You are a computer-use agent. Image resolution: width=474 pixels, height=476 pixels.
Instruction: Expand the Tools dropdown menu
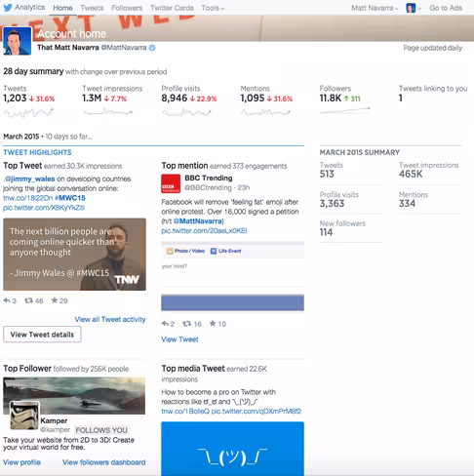(213, 8)
